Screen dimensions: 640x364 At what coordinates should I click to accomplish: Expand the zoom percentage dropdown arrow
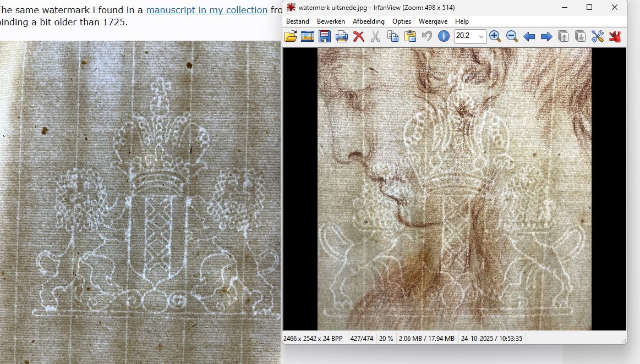click(482, 37)
